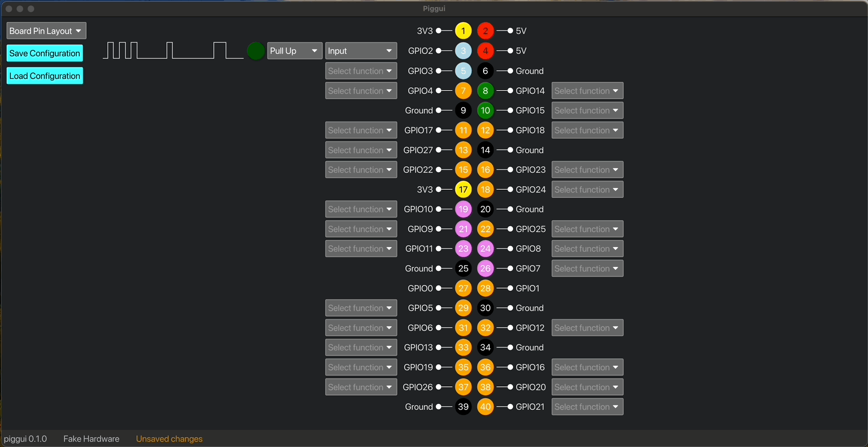The image size is (868, 447).
Task: Open Select function dropdown for GPIO21
Action: [588, 407]
